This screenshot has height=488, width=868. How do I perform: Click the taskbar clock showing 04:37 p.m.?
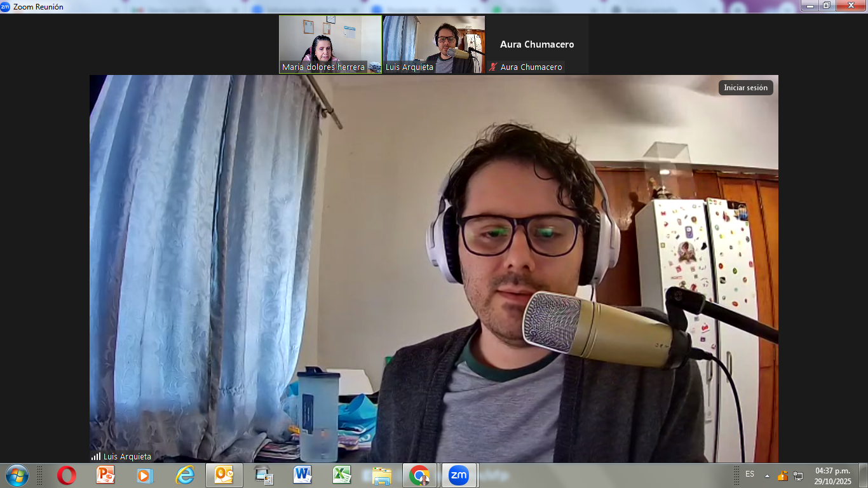[x=832, y=475]
